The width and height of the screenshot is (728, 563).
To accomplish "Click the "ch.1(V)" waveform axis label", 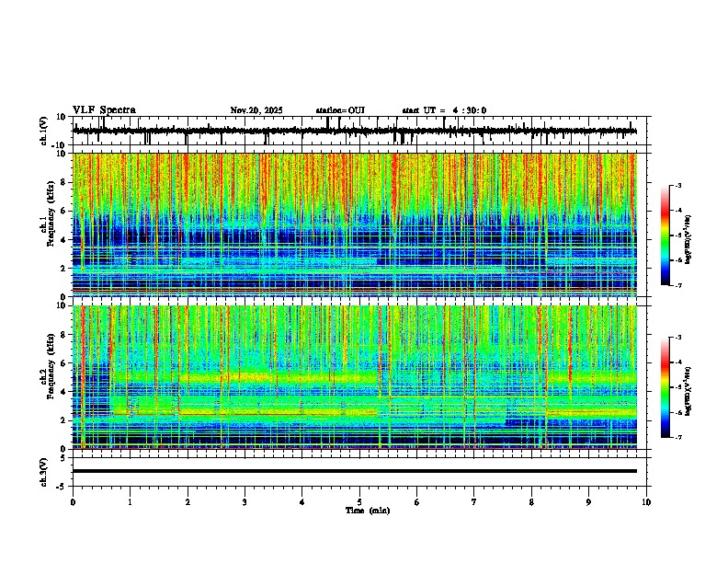I will click(x=44, y=131).
